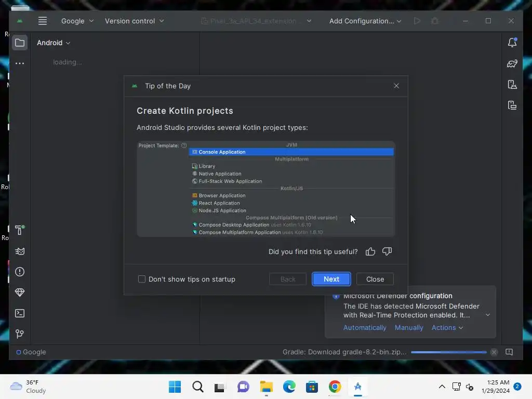Open Windows Search from the taskbar

(x=198, y=387)
